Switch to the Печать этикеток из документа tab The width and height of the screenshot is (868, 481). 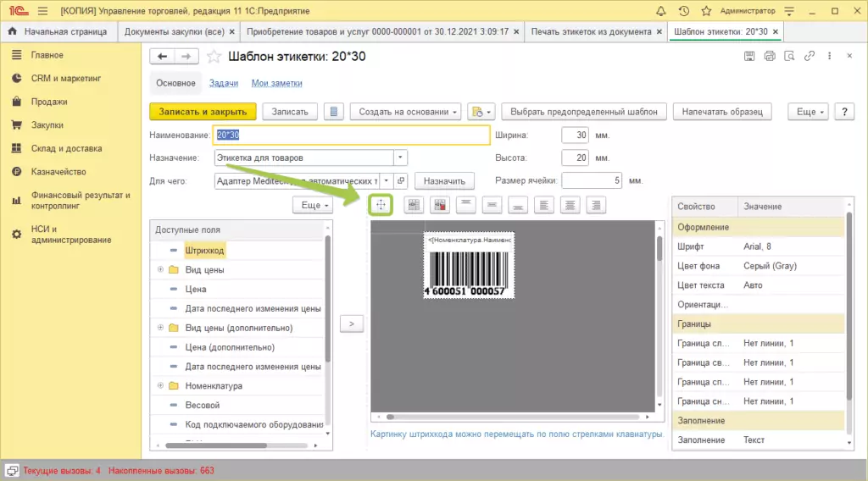(590, 31)
